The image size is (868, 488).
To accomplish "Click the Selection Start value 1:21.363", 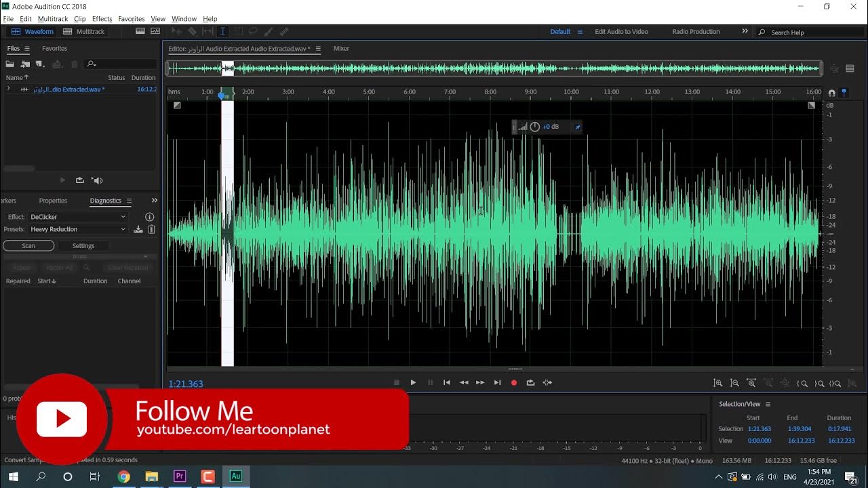I will tap(759, 429).
